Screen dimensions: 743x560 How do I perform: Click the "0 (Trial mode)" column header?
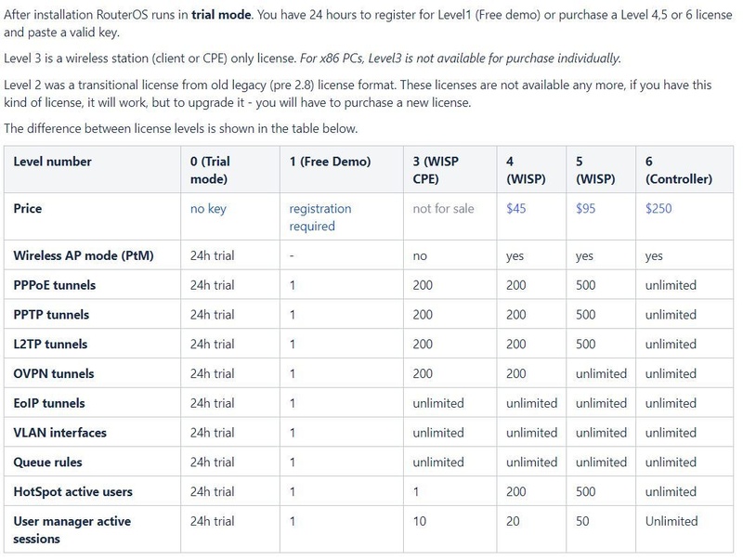tap(210, 170)
